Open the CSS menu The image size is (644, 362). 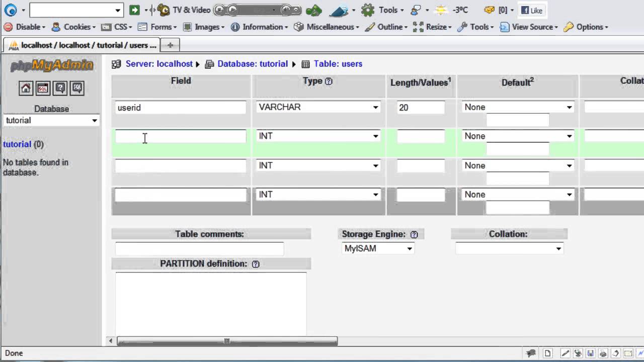pos(117,27)
